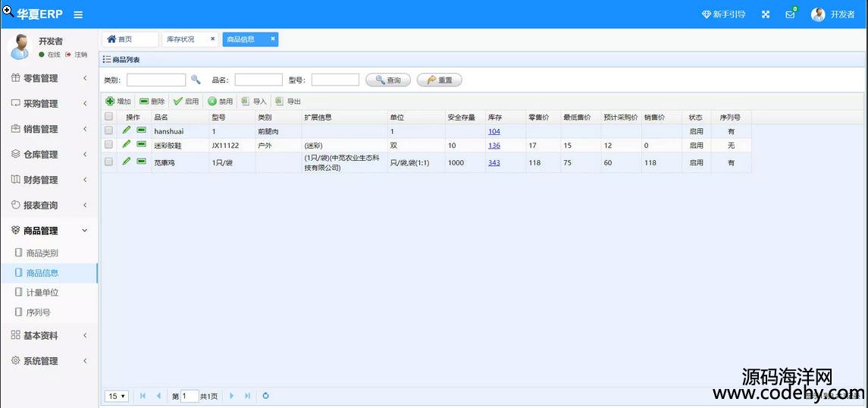The image size is (868, 408).
Task: Expand the 销售管理 sidebar menu
Action: [49, 130]
